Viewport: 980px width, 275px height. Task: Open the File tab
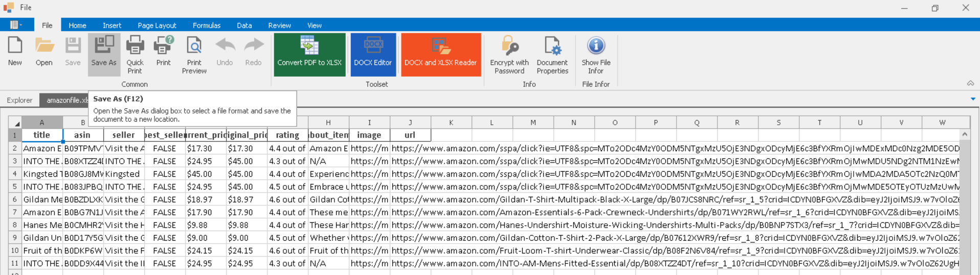(47, 25)
